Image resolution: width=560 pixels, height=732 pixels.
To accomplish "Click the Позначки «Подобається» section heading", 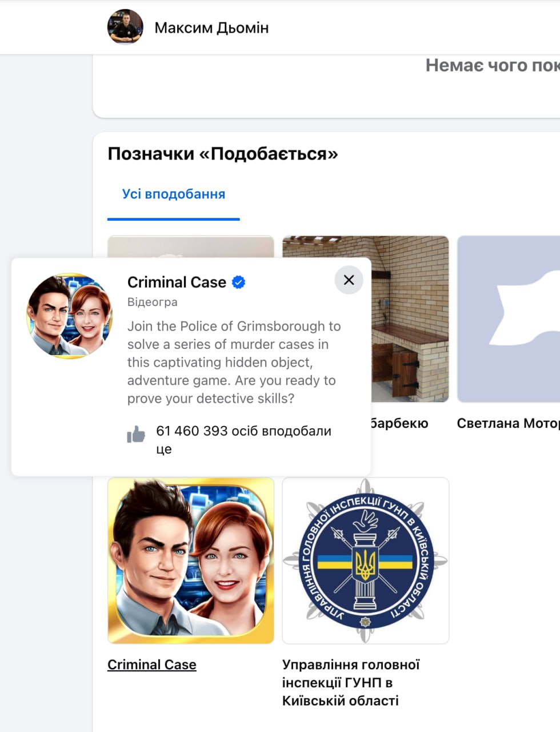I will pos(223,154).
